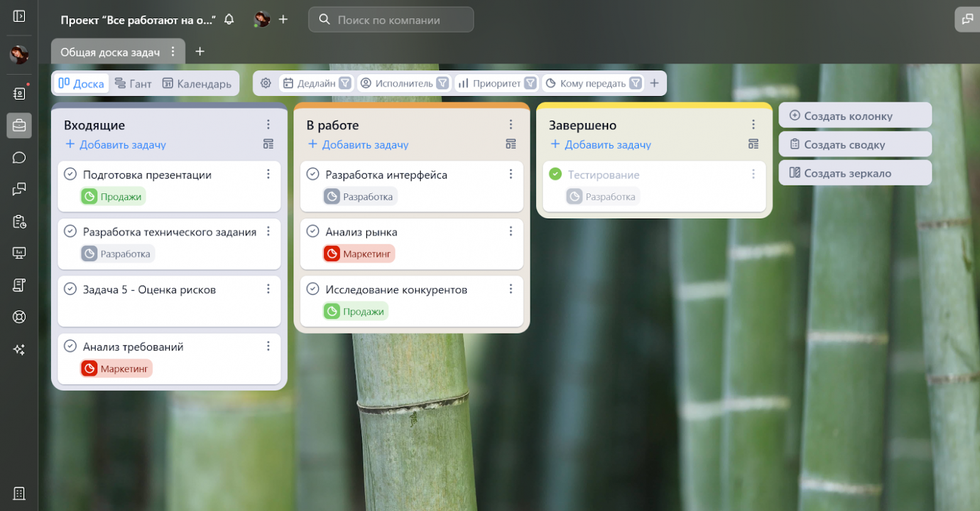Viewport: 980px width, 511px height.
Task: Open the notification bell next to project title
Action: (229, 19)
